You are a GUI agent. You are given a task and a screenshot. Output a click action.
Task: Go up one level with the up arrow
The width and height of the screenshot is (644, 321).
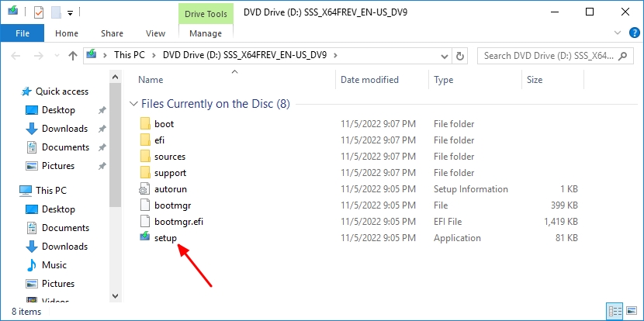pyautogui.click(x=73, y=56)
